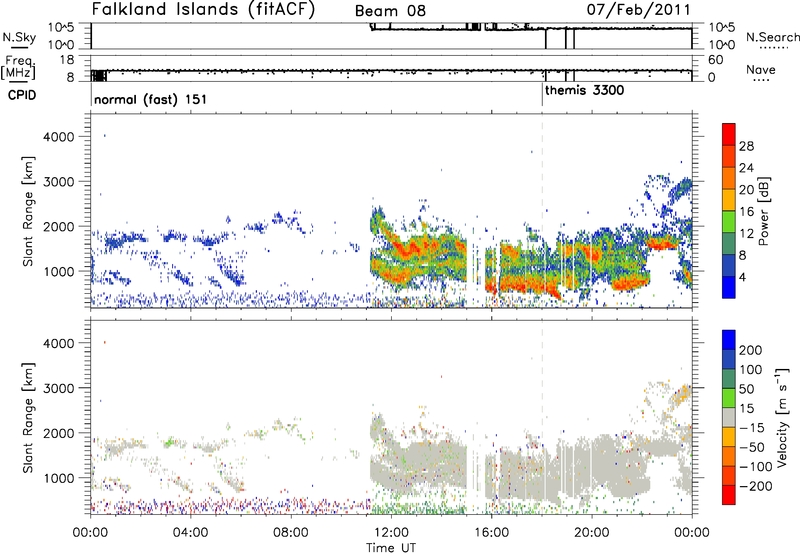Click the "Velocity [m s-1]" colorbar title
The width and height of the screenshot is (800, 554).
[x=782, y=418]
